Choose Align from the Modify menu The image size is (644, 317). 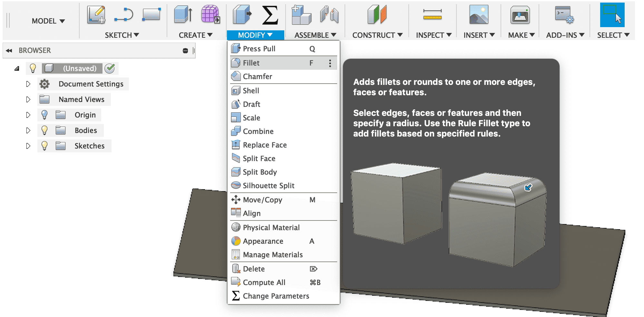(284, 213)
